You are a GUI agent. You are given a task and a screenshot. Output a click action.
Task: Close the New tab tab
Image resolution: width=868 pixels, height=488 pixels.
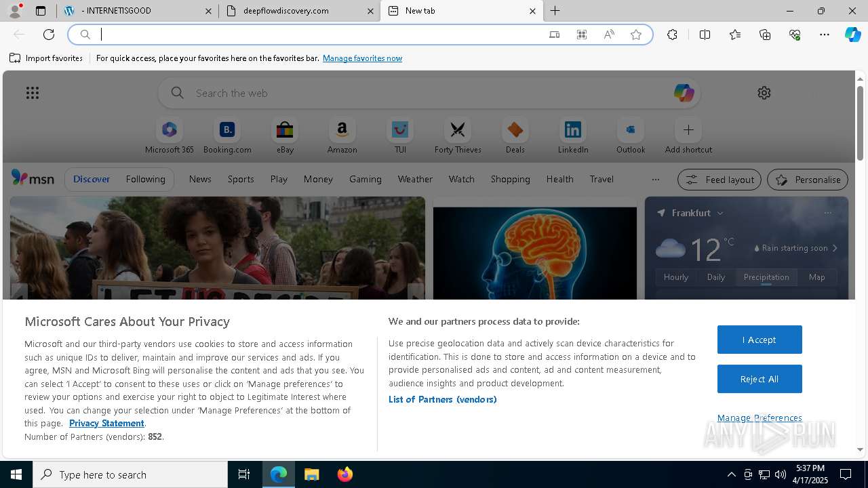tap(532, 11)
